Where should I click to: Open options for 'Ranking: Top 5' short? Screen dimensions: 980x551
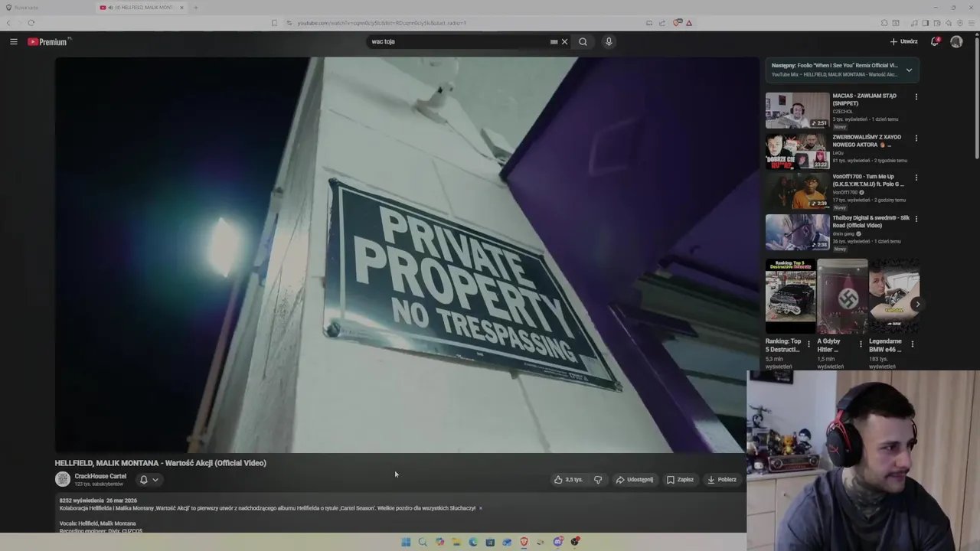[808, 344]
